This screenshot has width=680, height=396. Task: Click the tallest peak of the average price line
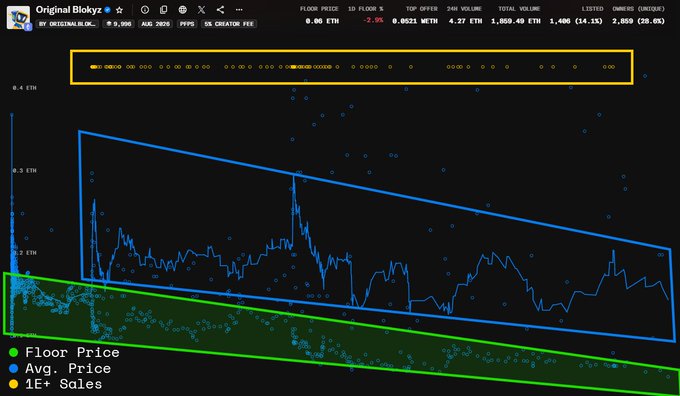point(294,177)
